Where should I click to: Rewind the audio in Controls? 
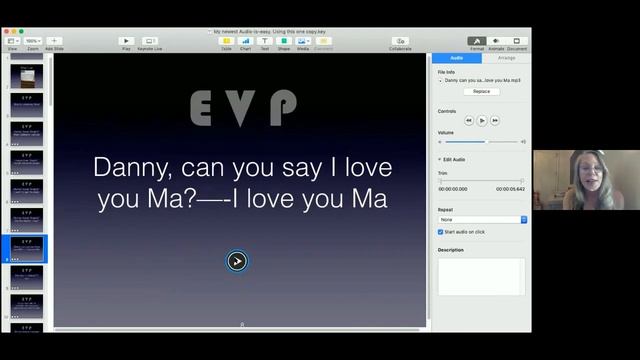tap(469, 120)
